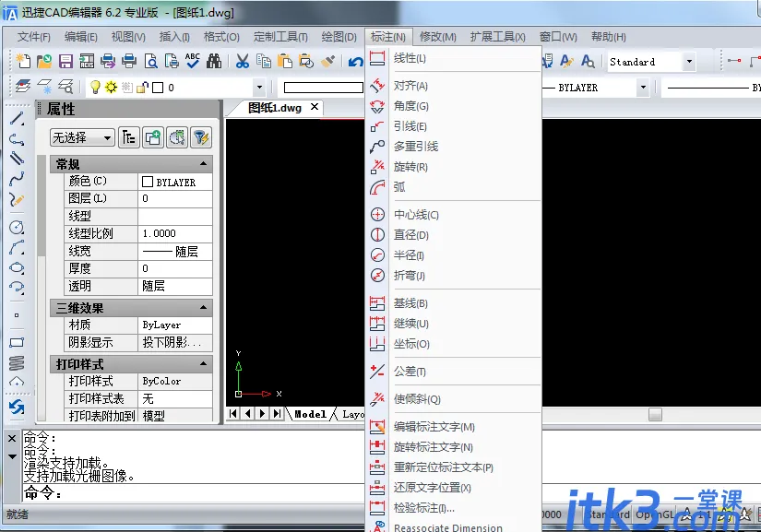Select the Ellipse draw tool

17,267
